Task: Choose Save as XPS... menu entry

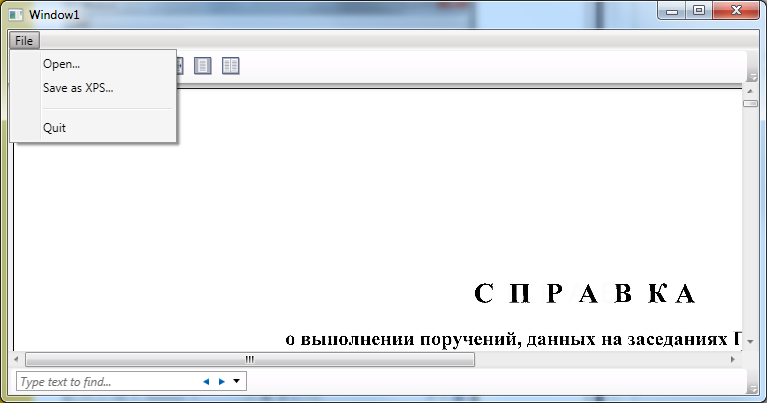Action: point(93,88)
